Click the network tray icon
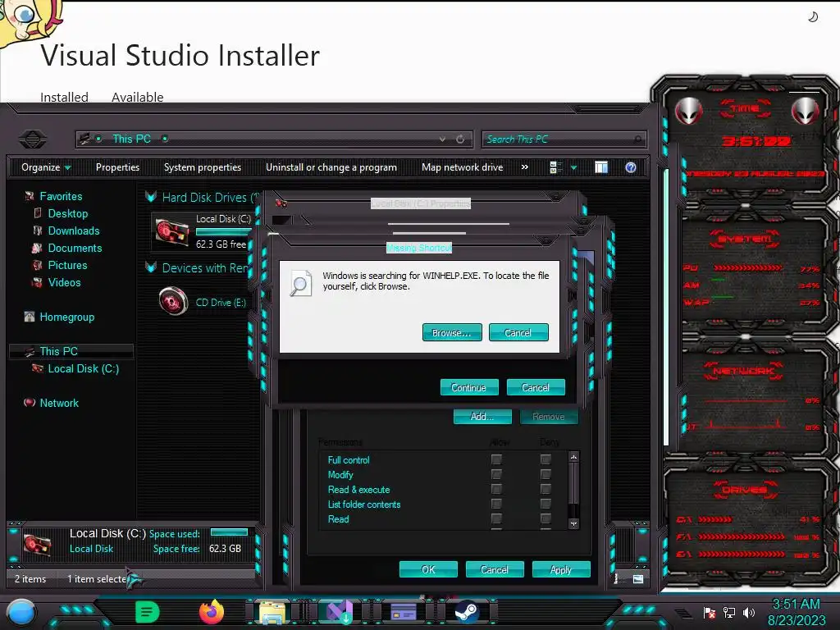Image resolution: width=840 pixels, height=630 pixels. tap(729, 613)
